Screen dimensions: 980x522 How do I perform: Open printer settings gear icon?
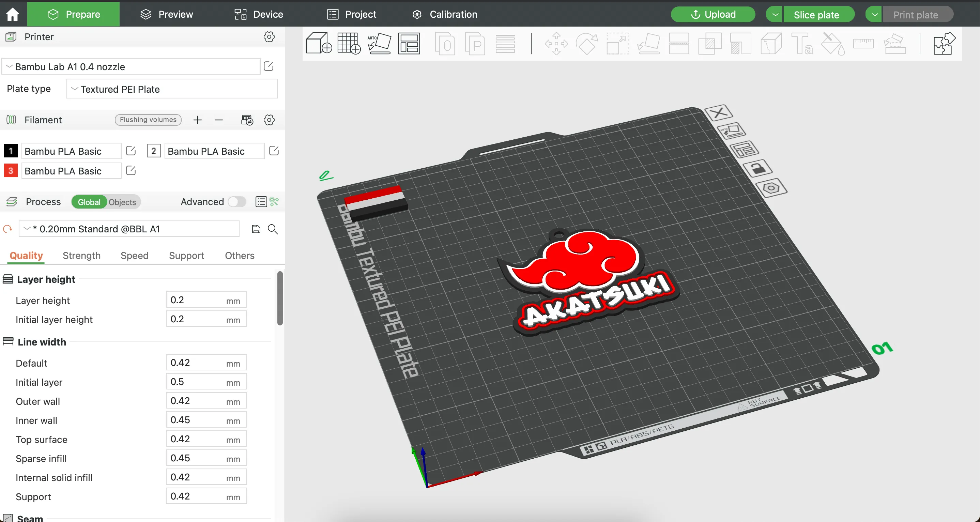tap(269, 37)
